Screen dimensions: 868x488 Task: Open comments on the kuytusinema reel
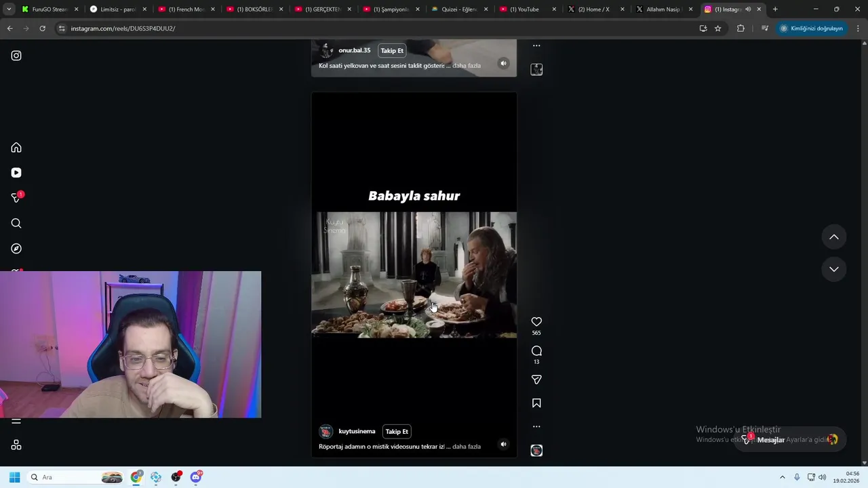tap(536, 351)
